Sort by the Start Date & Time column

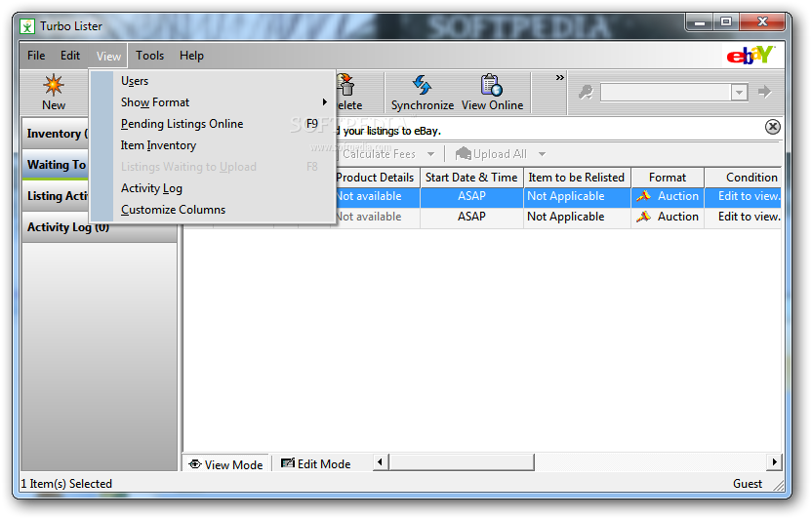coord(471,178)
